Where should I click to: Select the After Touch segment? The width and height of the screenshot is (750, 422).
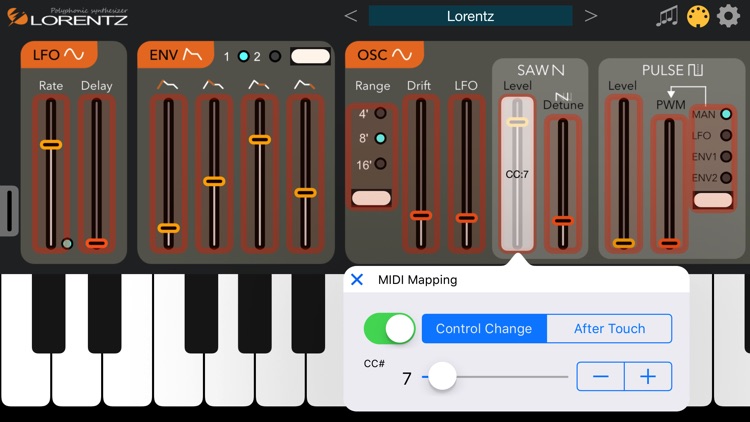pos(609,329)
